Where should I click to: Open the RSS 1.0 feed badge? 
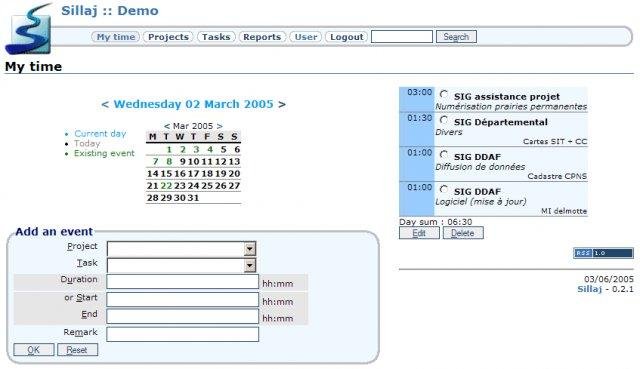[603, 253]
